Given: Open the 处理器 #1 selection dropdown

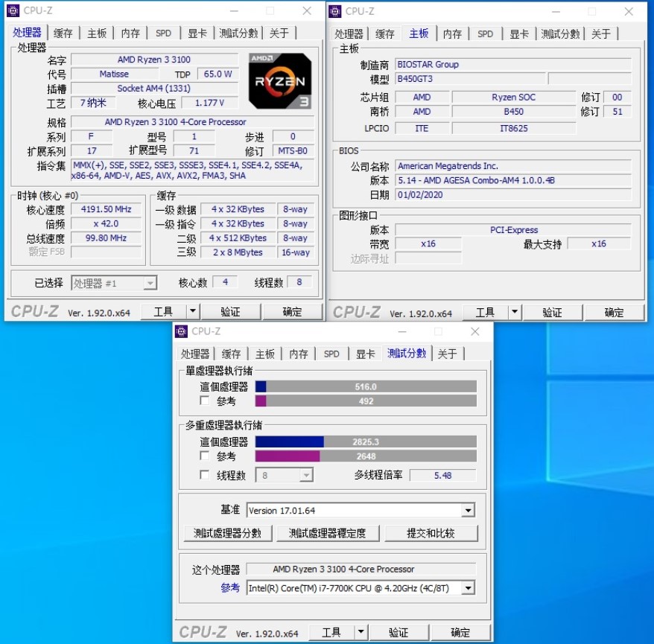Looking at the screenshot, I should pos(114,283).
